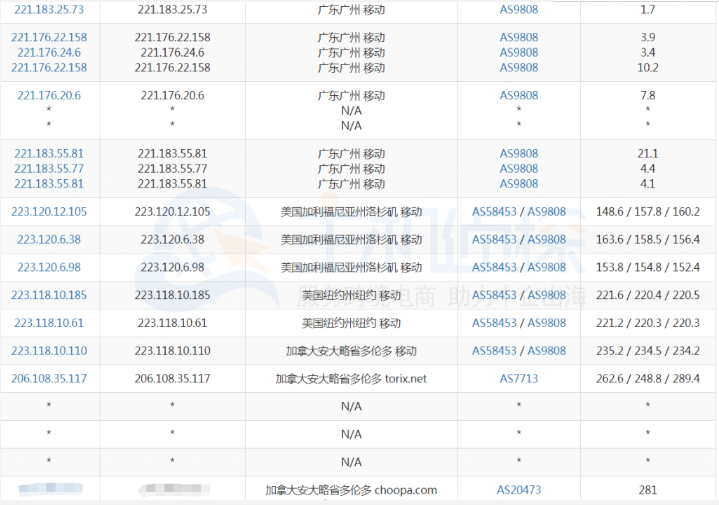Viewport: 719px width, 505px height.
Task: Open the blue 221.176.20.6 IP link
Action: (49, 95)
